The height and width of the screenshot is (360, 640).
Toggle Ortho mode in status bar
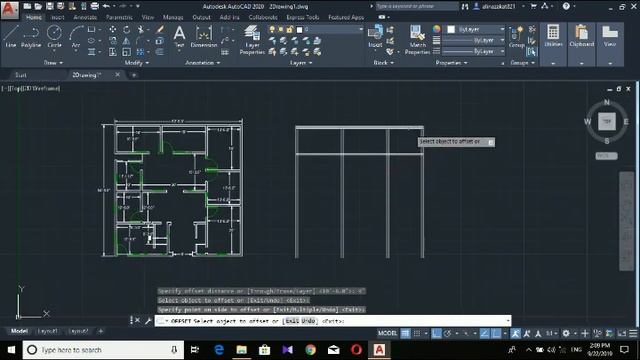[x=436, y=333]
